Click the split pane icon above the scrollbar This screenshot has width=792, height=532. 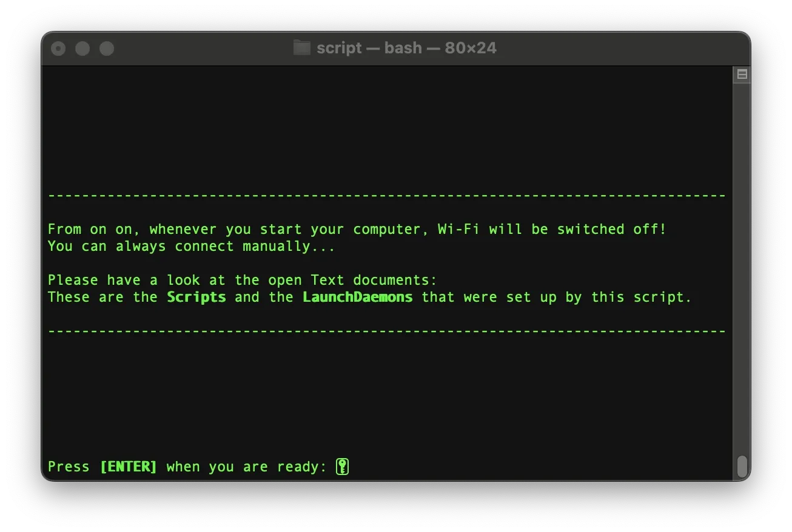pos(742,75)
